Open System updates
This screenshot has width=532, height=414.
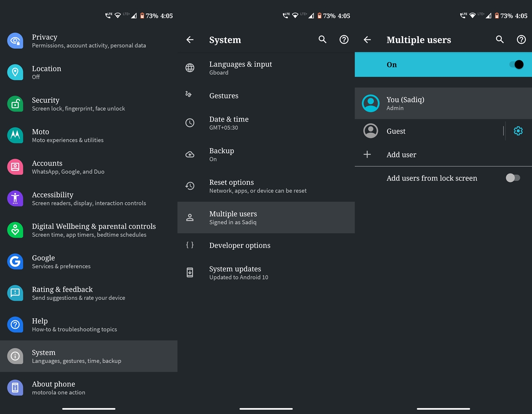[x=266, y=272]
